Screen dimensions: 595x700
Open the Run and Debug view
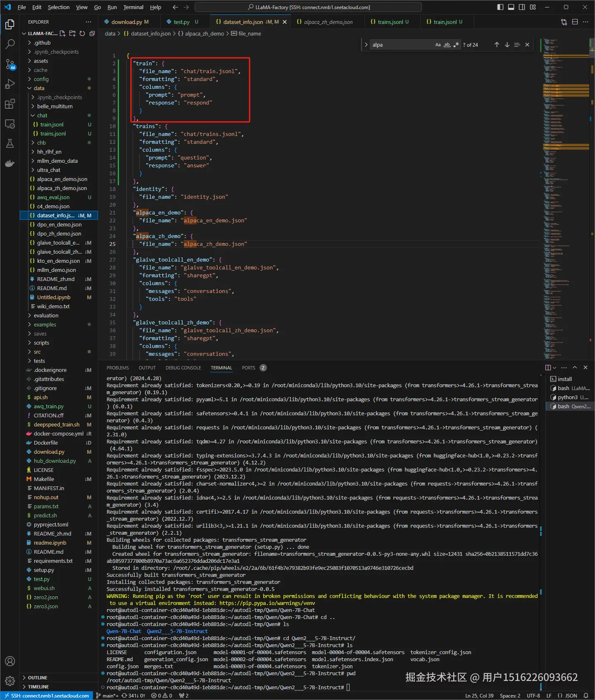[x=10, y=84]
